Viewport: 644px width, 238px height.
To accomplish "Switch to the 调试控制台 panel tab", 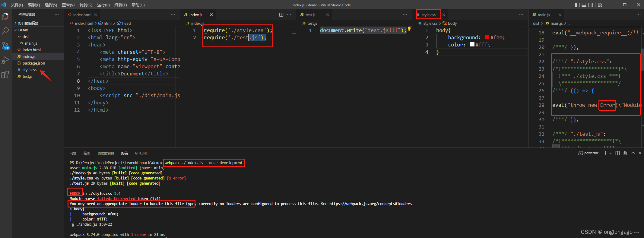I will click(106, 153).
